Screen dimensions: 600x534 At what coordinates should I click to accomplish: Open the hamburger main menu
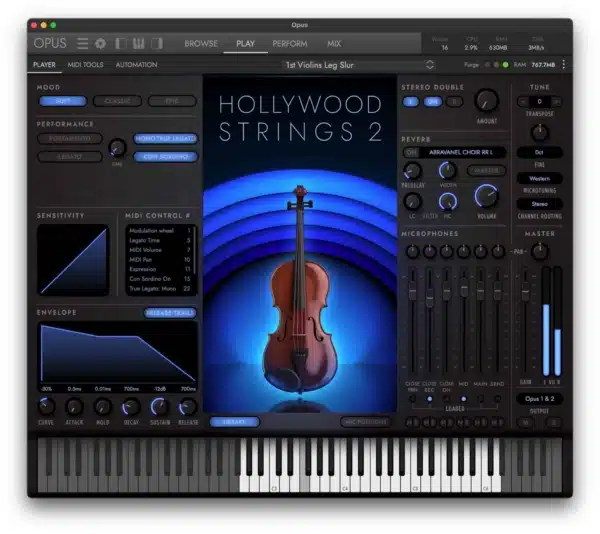(82, 43)
